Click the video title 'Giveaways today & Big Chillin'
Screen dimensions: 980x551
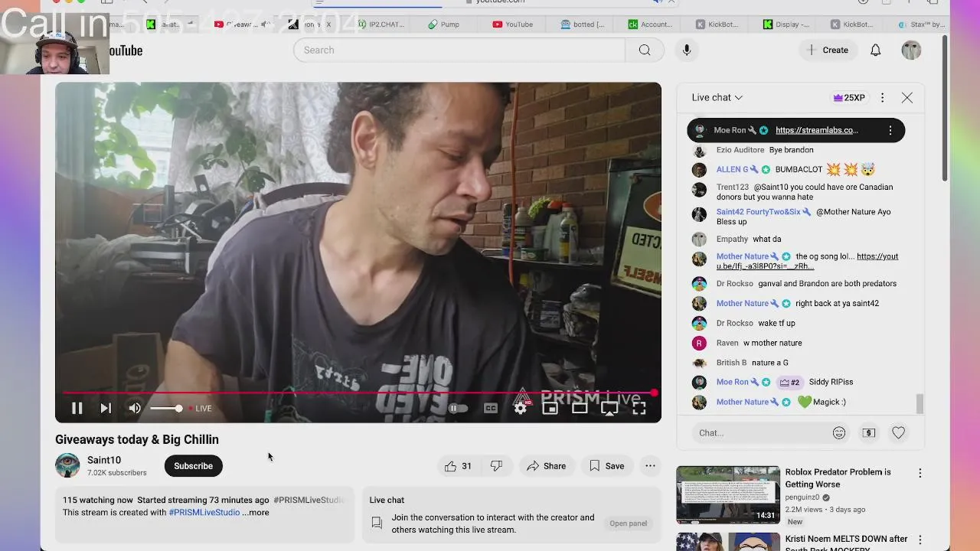pos(137,439)
